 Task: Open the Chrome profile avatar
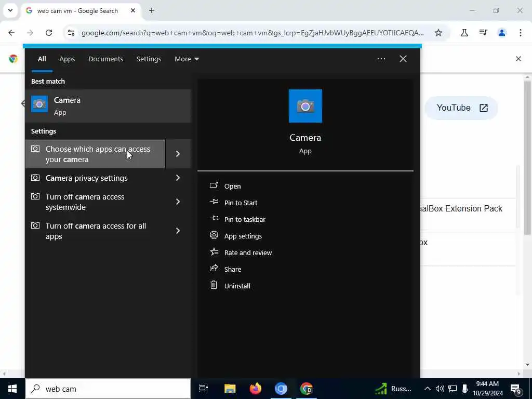click(x=501, y=33)
